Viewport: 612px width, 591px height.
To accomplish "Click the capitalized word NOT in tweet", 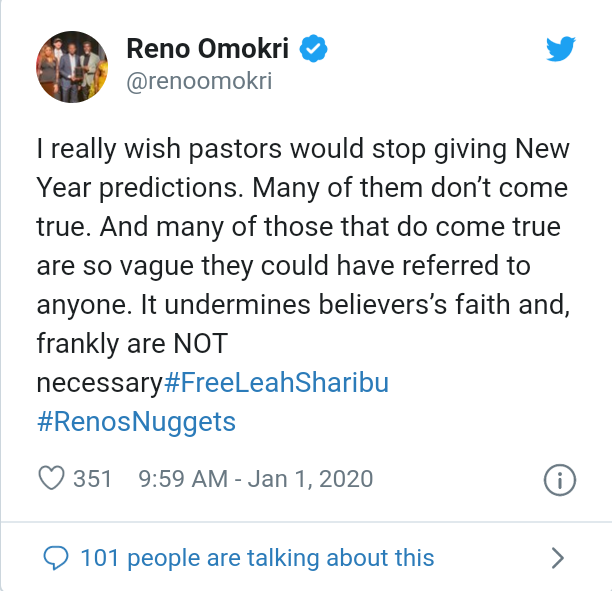I will [200, 344].
